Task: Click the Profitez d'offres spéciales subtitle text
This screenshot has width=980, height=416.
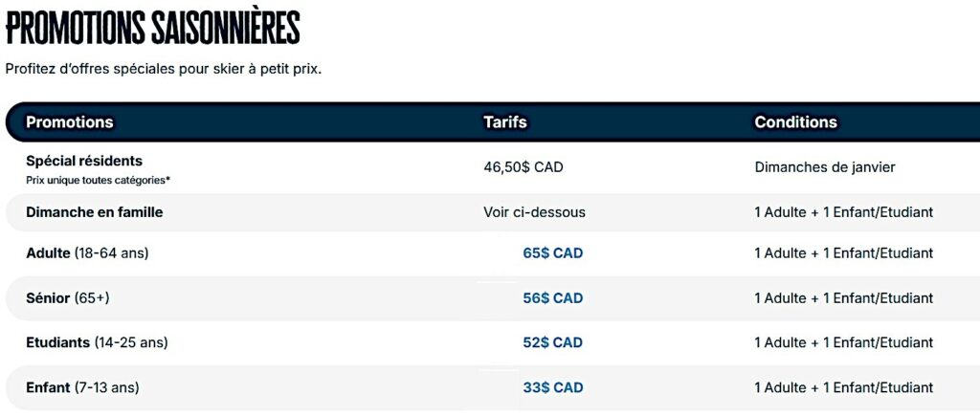Action: coord(163,70)
